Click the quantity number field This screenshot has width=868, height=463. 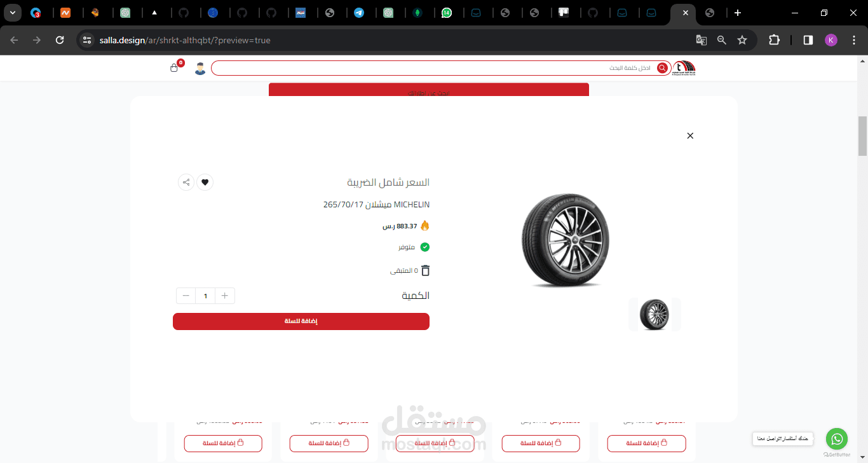[205, 296]
